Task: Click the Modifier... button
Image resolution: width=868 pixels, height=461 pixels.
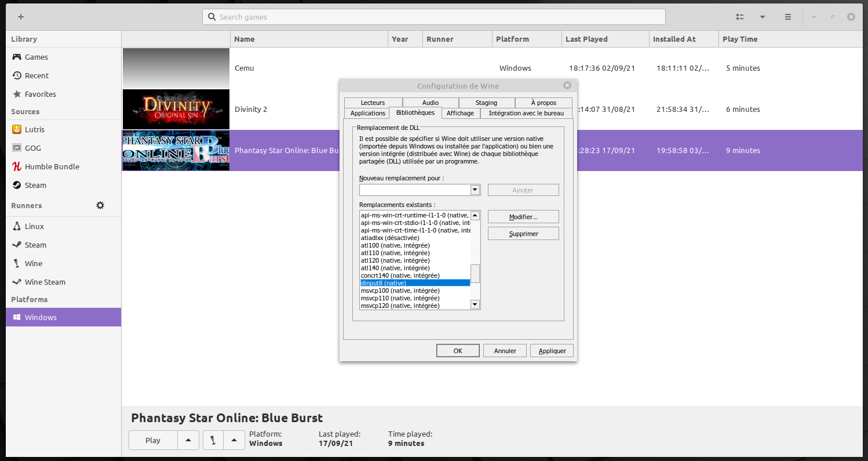Action: click(x=523, y=216)
